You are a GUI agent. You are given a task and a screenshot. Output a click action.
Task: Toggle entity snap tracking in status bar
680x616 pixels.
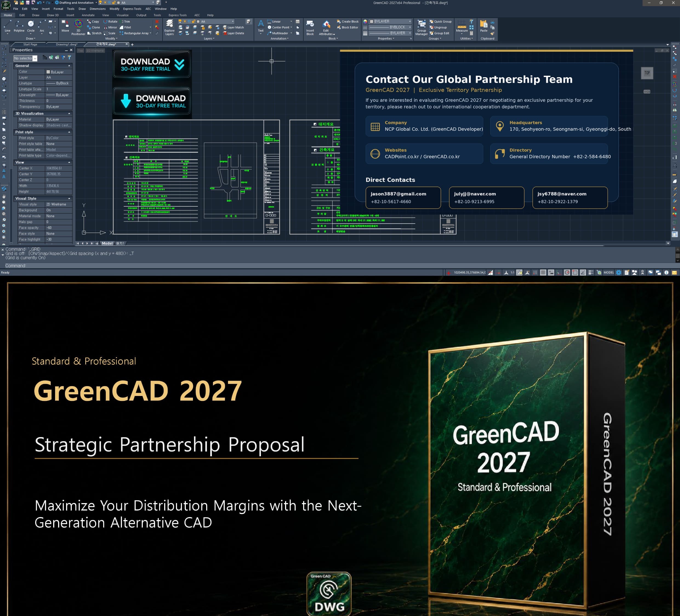[x=583, y=272]
